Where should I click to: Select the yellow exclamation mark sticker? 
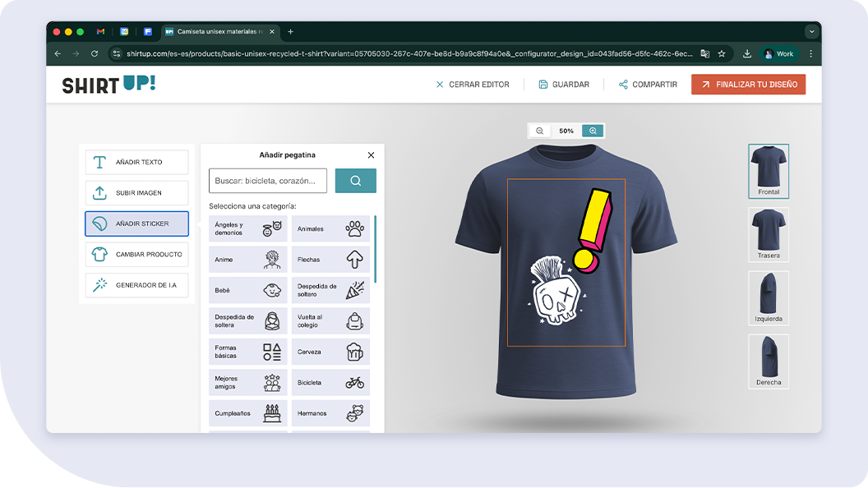coord(593,229)
